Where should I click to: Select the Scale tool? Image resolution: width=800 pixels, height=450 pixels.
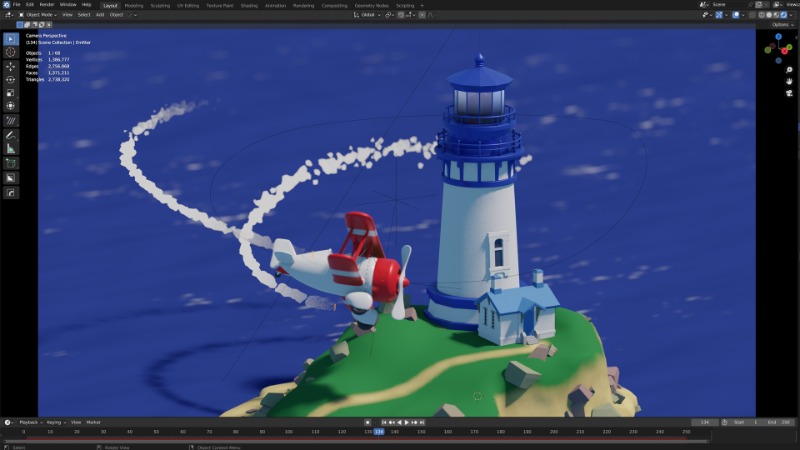point(11,92)
